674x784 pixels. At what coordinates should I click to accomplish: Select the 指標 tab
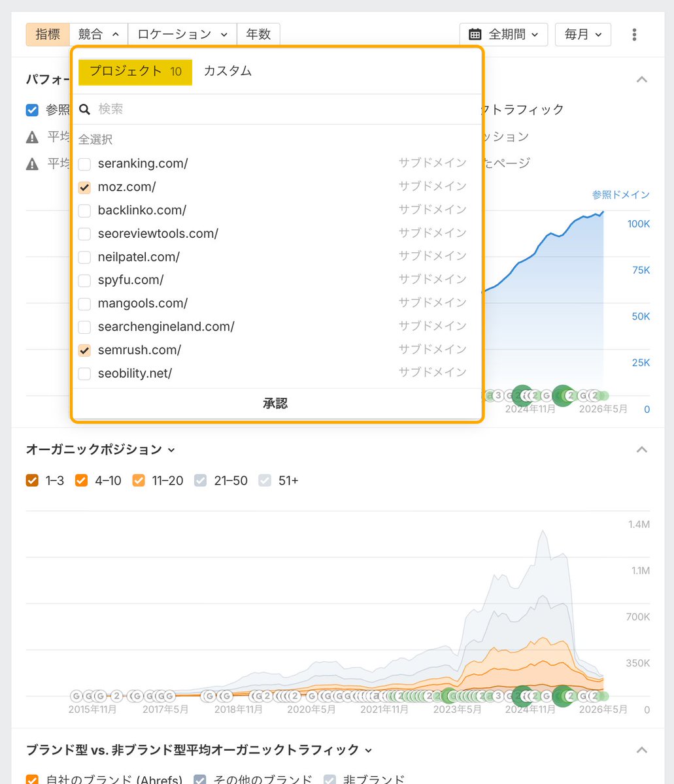48,35
